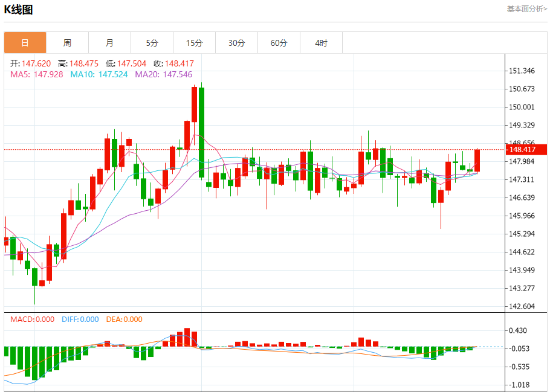550x392 pixels.
Task: Click the 145.294 price axis label
Action: [522, 234]
